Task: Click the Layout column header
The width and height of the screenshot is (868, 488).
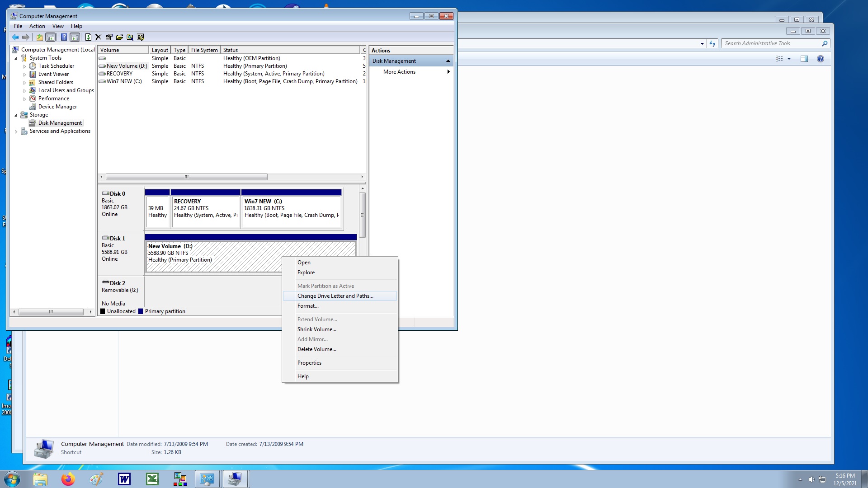Action: [x=160, y=50]
